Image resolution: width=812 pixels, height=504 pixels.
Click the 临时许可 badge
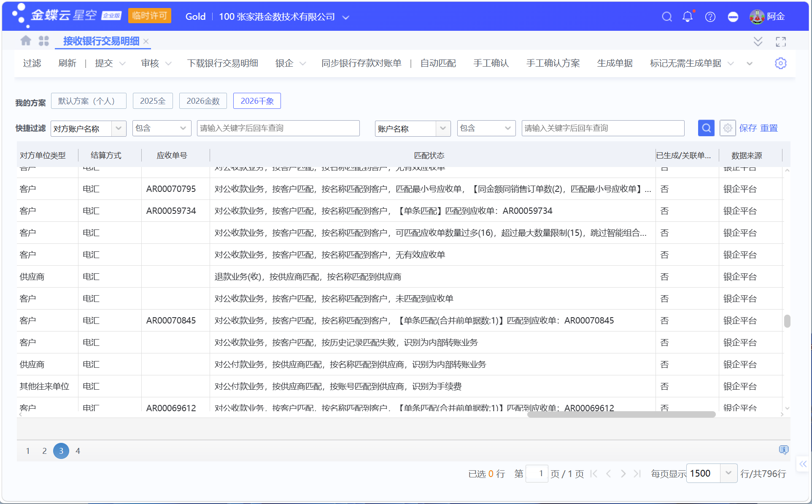(x=149, y=16)
